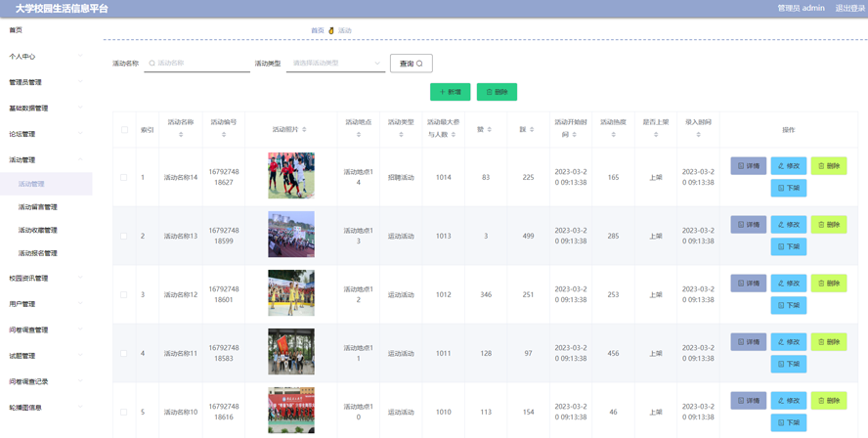Sort by 活动热度 column arrows

pos(613,135)
